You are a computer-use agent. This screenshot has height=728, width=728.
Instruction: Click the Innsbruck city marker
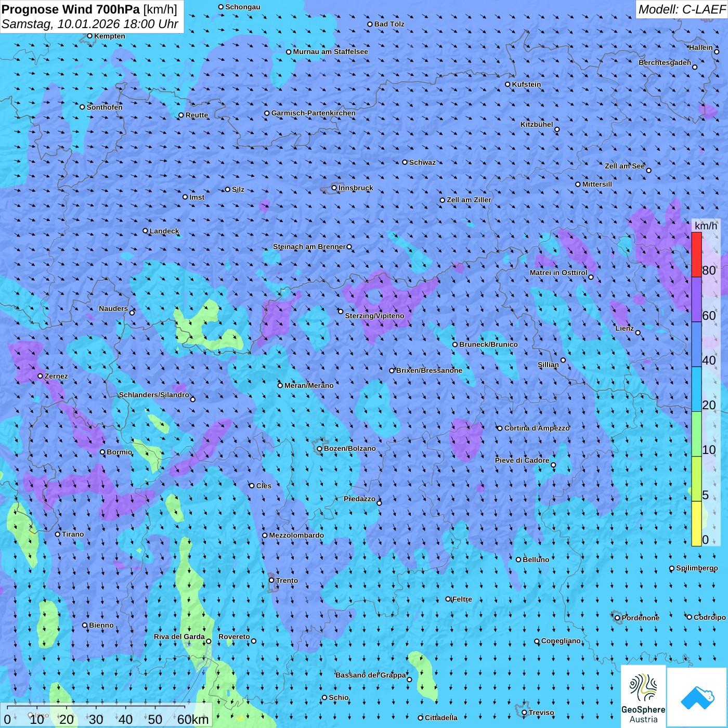point(334,188)
